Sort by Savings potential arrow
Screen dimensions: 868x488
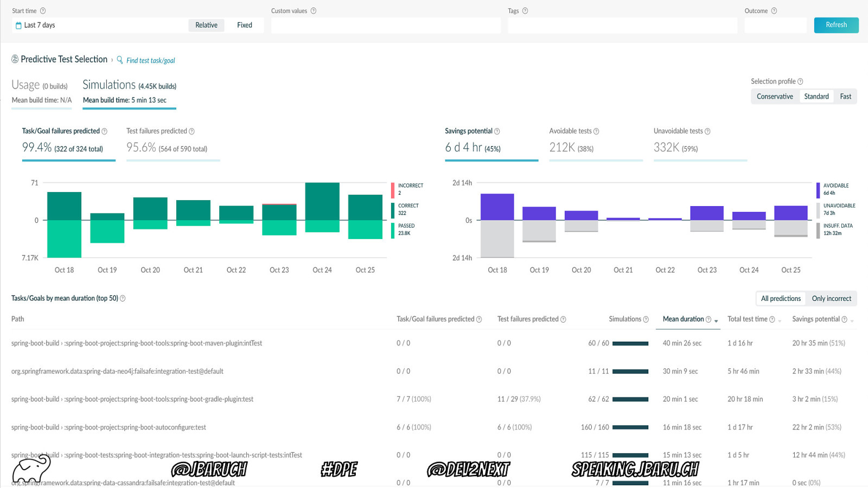852,321
